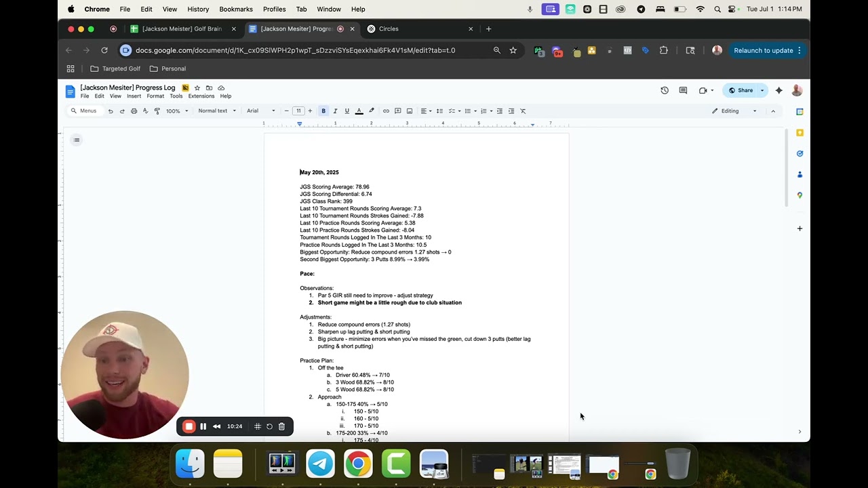Viewport: 868px width, 488px height.
Task: Decrease the font size with minus
Action: (286, 111)
